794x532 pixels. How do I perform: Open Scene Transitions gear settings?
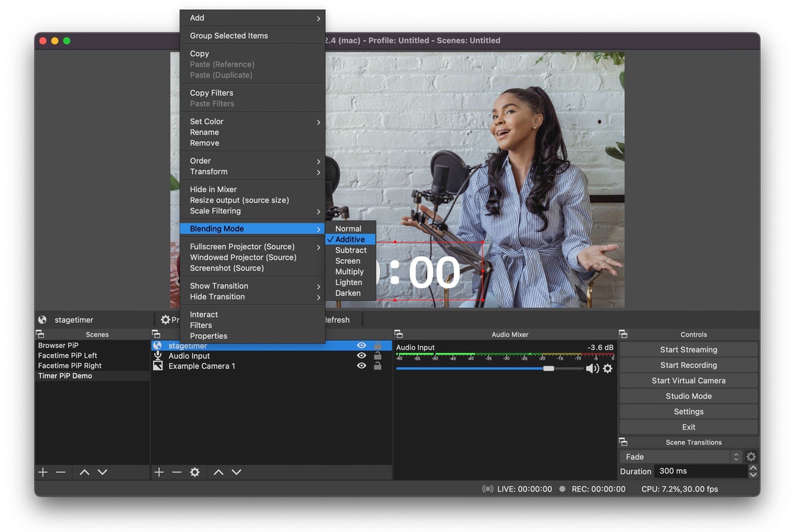pyautogui.click(x=751, y=457)
